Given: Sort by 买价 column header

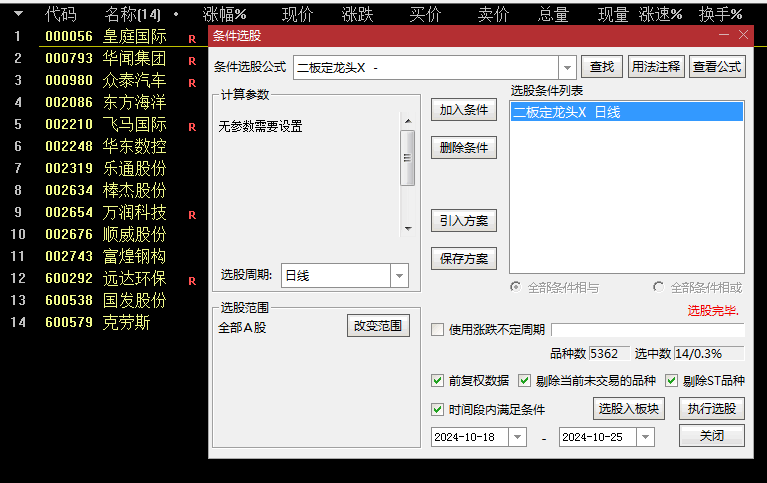Looking at the screenshot, I should (425, 14).
